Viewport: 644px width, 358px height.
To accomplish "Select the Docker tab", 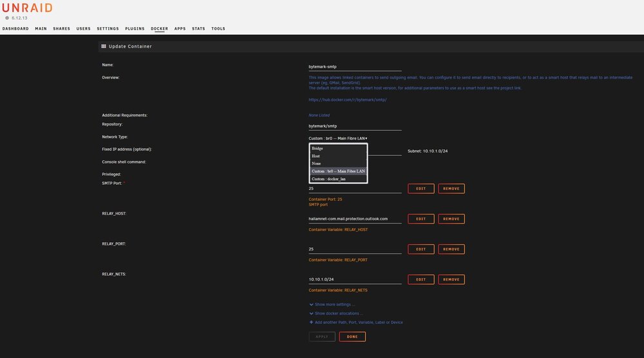I will coord(159,29).
